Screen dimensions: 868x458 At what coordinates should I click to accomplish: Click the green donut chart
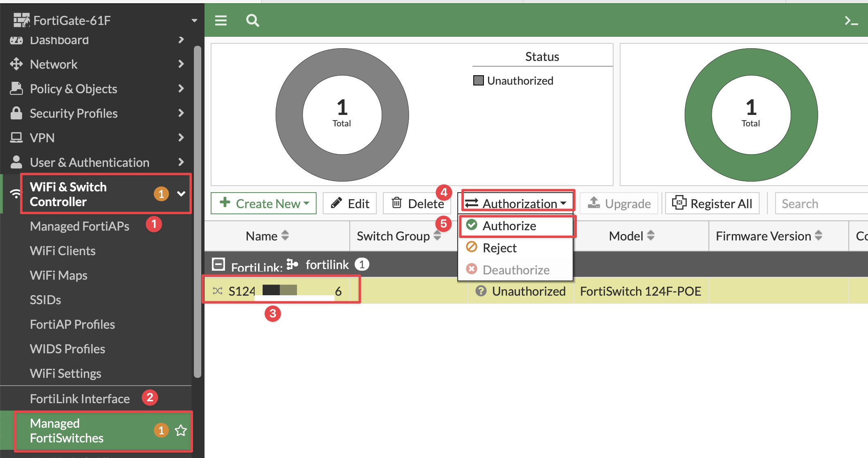751,115
